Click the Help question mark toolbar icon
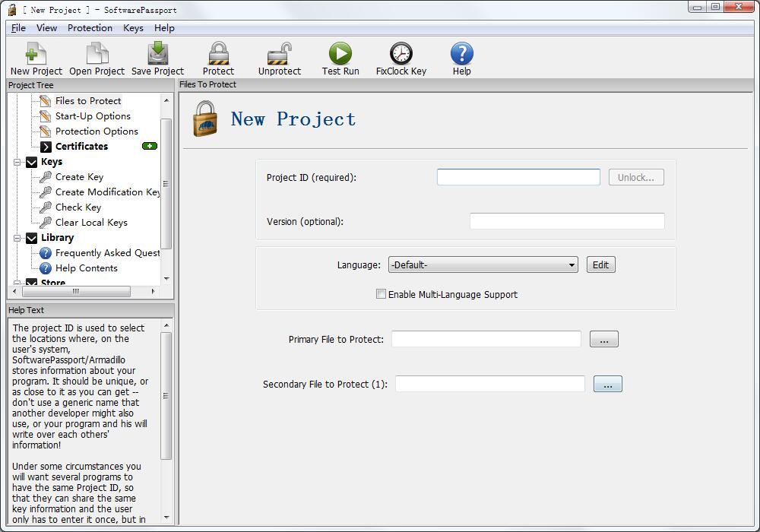The height and width of the screenshot is (532, 760). pyautogui.click(x=461, y=54)
